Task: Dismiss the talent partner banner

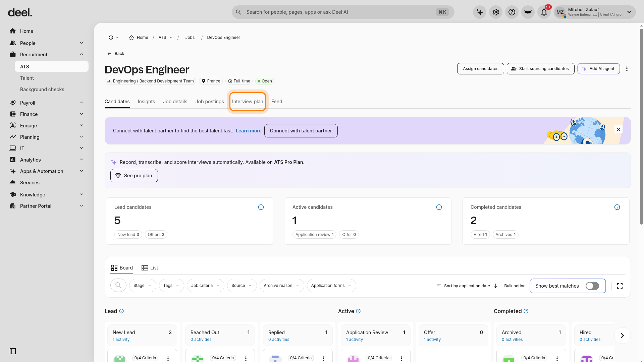Action: (619, 129)
